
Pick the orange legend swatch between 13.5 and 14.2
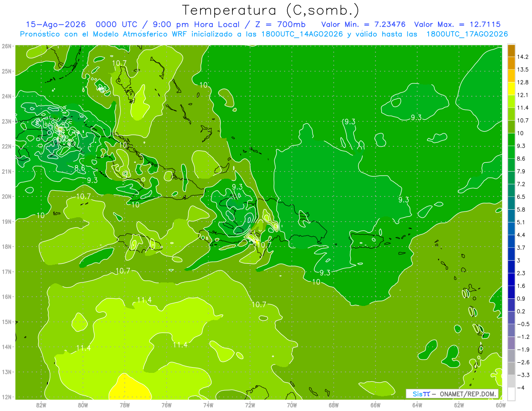tap(511, 63)
